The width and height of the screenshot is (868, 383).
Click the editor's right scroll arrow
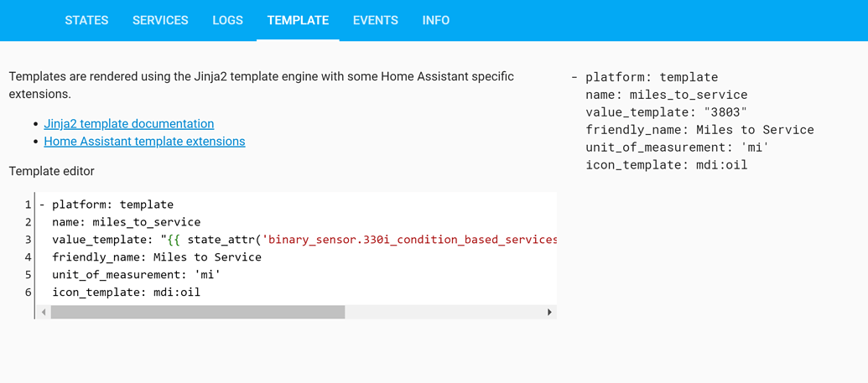tap(549, 312)
